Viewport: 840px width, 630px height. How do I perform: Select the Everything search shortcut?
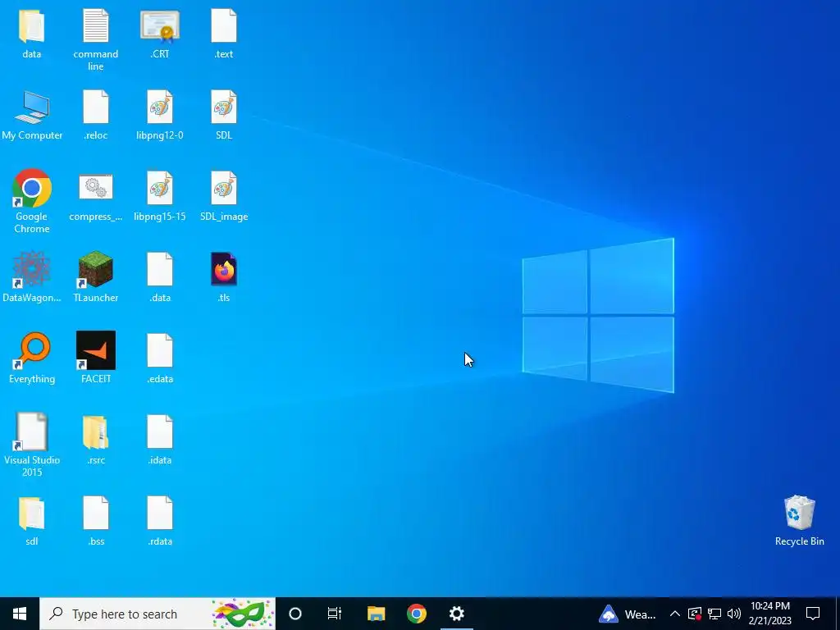[32, 350]
